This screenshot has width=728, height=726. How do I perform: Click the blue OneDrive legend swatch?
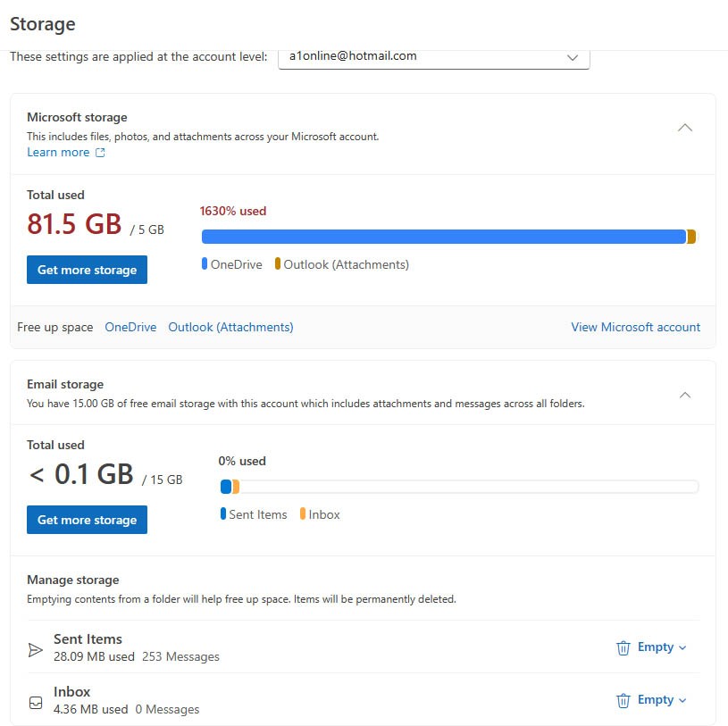coord(205,264)
